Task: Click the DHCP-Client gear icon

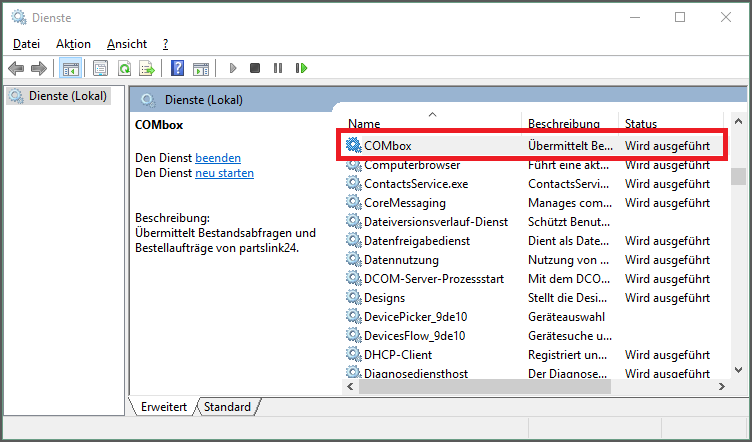Action: point(353,355)
